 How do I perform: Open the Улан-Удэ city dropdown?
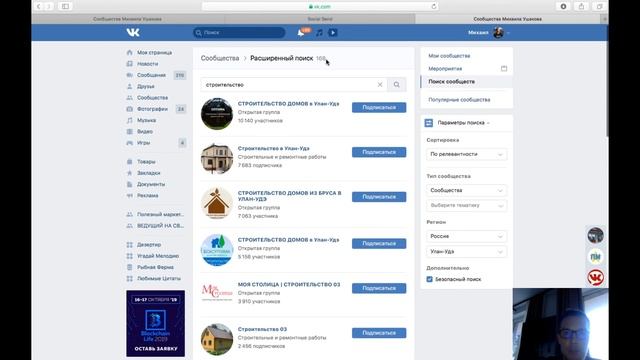[467, 251]
